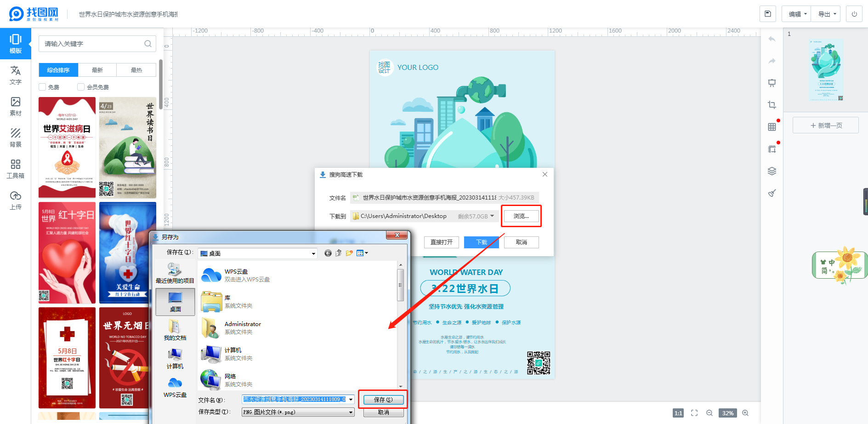The width and height of the screenshot is (868, 424).
Task: Enable the 免费 free checkbox
Action: 43,87
